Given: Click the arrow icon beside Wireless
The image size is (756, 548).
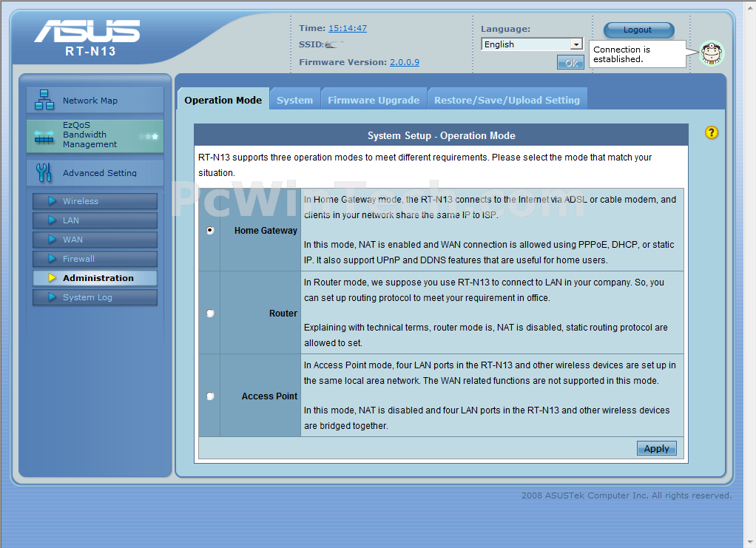Looking at the screenshot, I should point(52,201).
